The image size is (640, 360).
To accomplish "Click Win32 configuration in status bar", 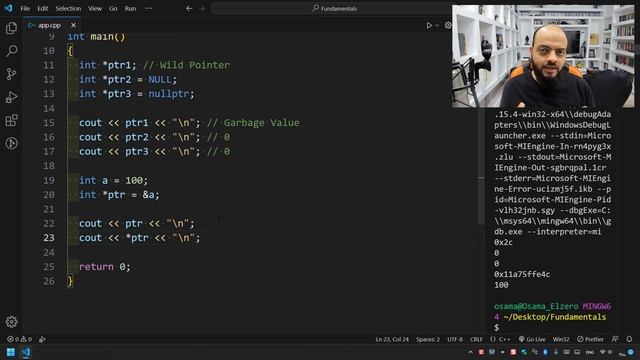I will point(561,339).
